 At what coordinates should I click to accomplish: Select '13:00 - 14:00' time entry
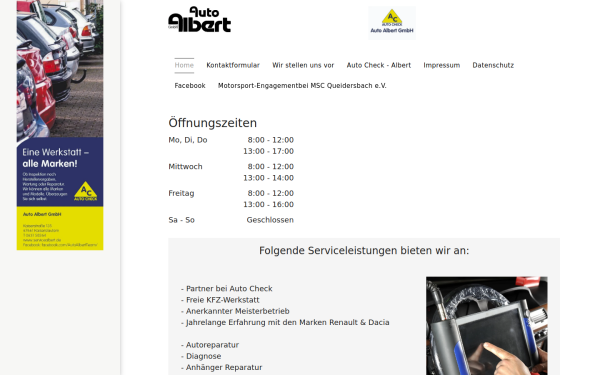coord(269,178)
